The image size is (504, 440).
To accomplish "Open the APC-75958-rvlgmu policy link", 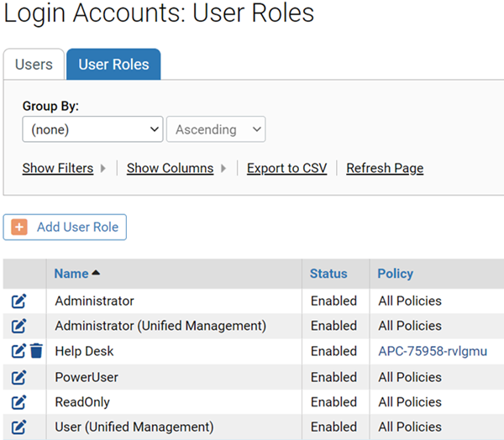I will point(433,351).
